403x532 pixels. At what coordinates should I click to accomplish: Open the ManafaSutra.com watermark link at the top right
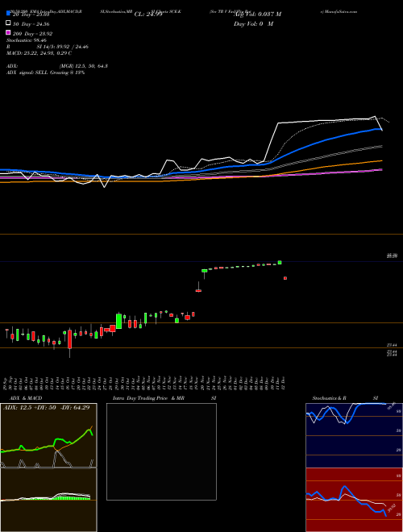click(339, 11)
